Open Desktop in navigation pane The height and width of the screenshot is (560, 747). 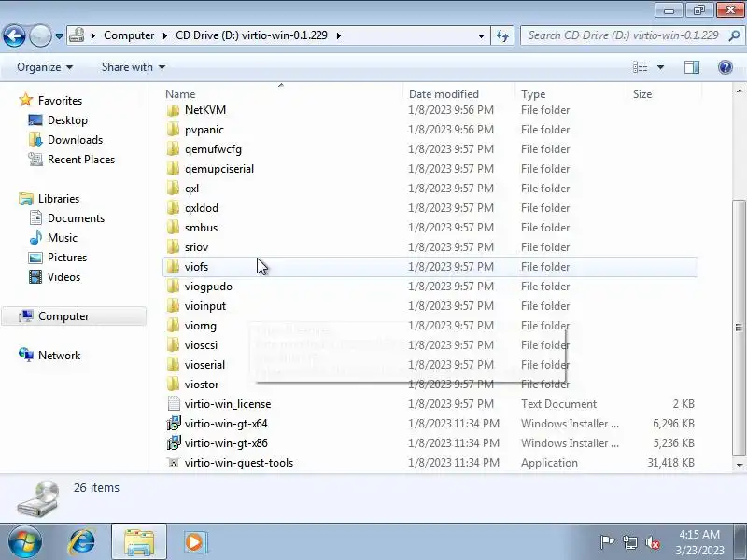(67, 120)
